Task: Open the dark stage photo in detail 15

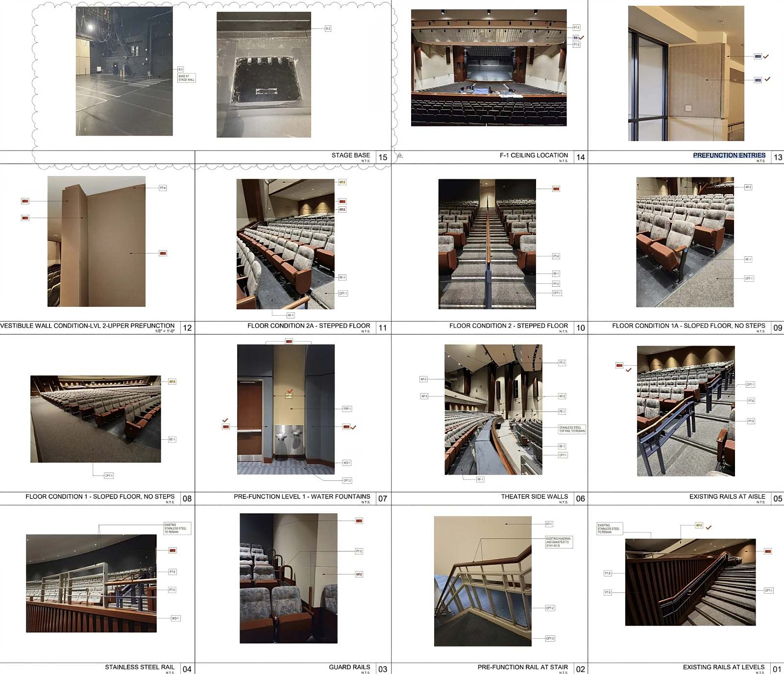Action: click(x=124, y=71)
